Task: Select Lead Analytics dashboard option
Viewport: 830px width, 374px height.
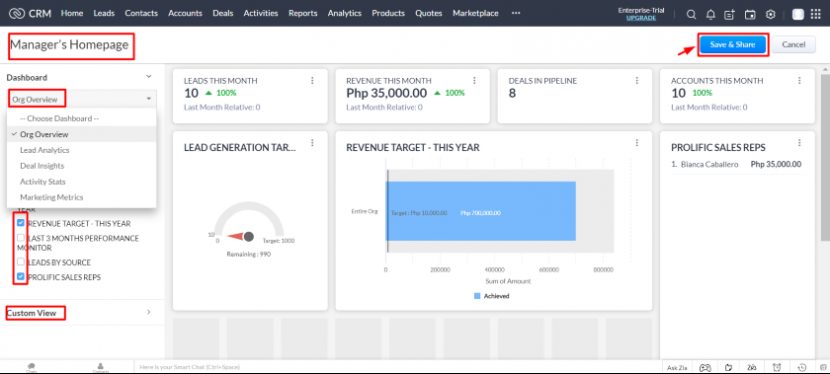Action: click(82, 150)
